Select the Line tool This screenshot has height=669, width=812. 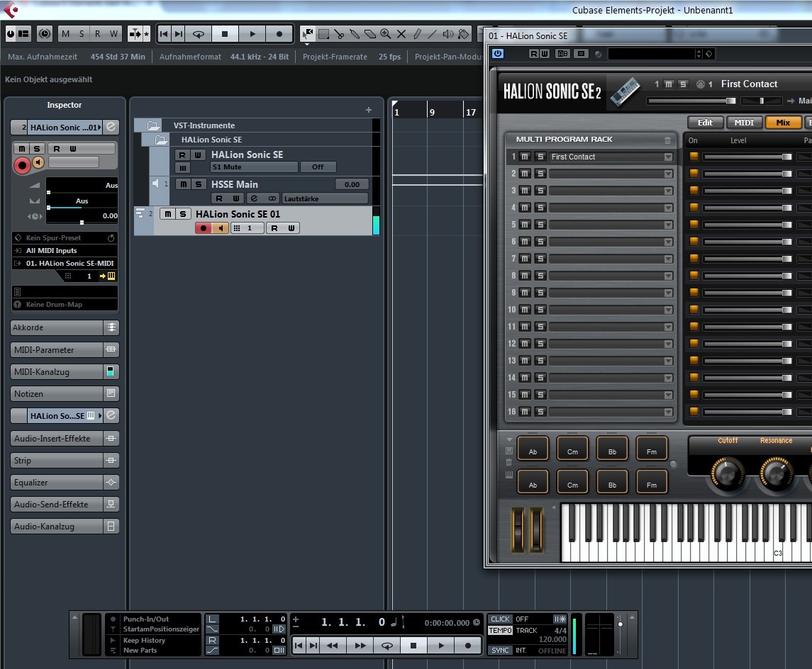pyautogui.click(x=433, y=34)
